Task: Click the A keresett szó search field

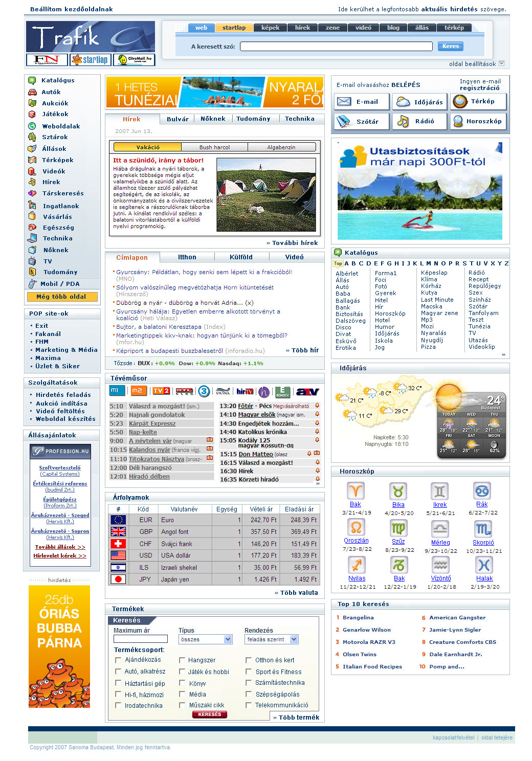Action: (337, 46)
